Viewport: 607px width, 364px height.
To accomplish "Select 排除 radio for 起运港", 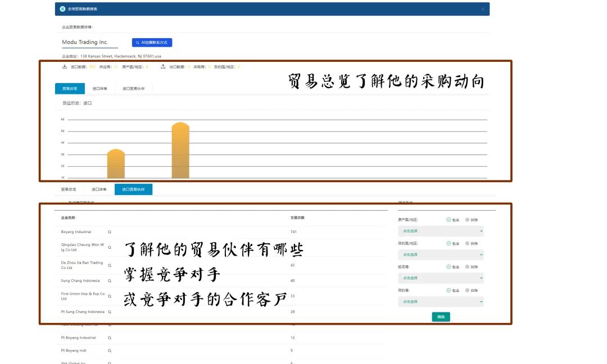I will pos(467,267).
